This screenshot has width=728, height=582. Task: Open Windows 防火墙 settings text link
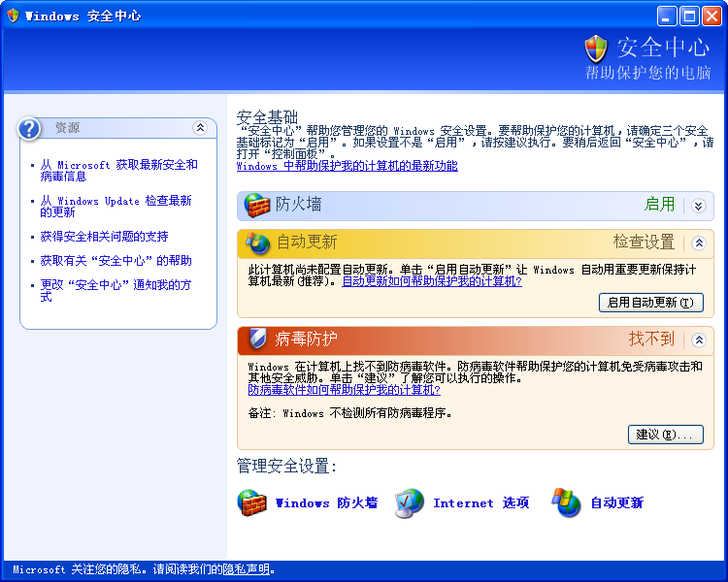(x=326, y=502)
